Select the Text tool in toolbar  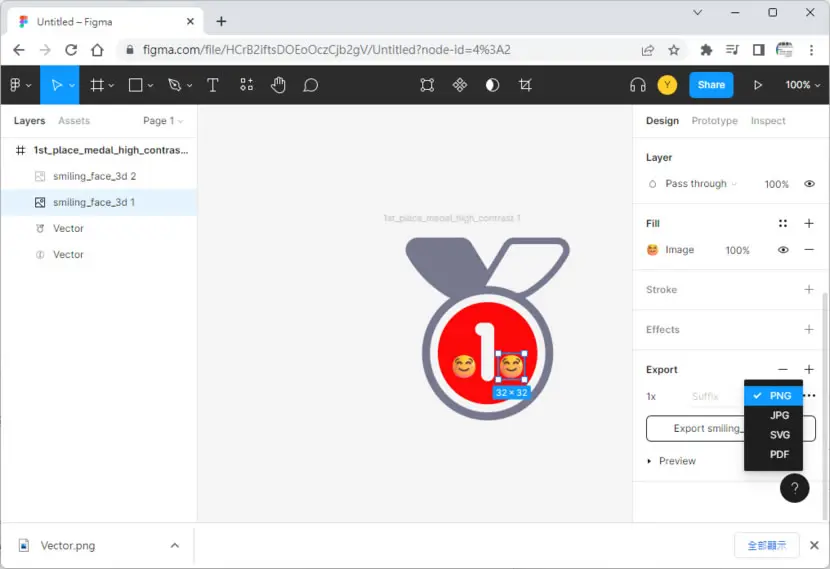click(x=213, y=85)
